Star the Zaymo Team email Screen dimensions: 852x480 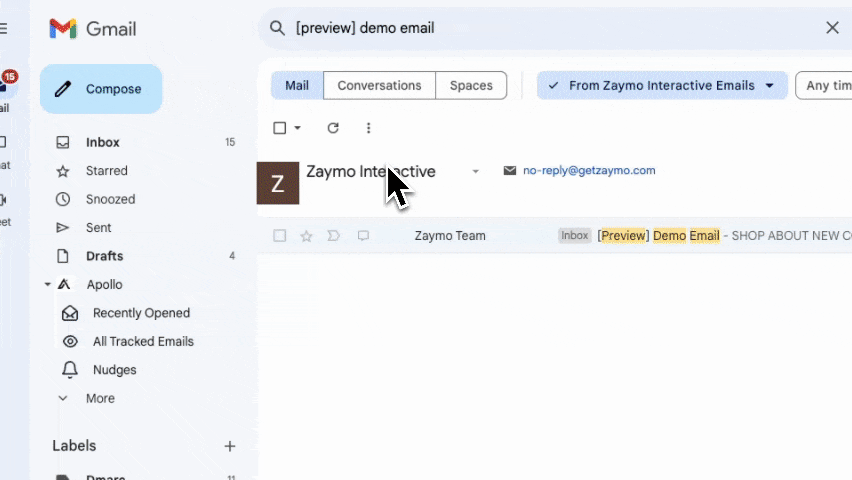307,236
